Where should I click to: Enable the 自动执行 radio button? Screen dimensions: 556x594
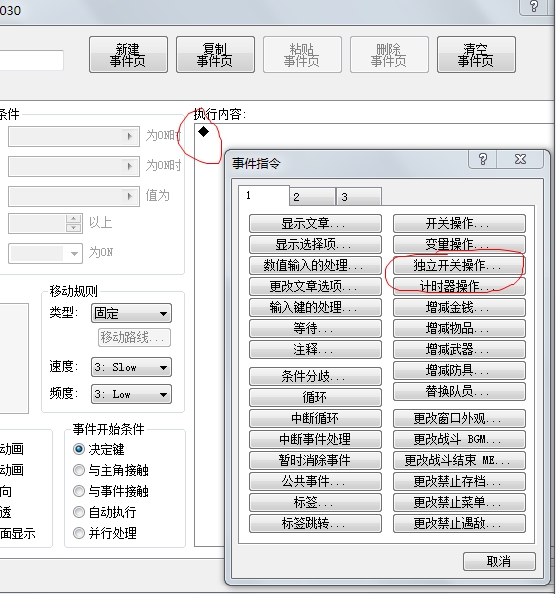click(79, 512)
